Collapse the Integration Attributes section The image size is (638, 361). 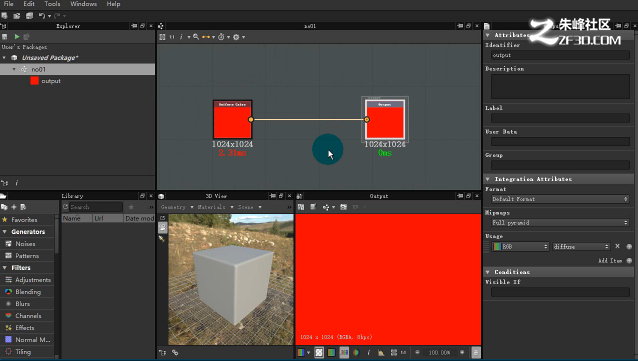coord(487,179)
